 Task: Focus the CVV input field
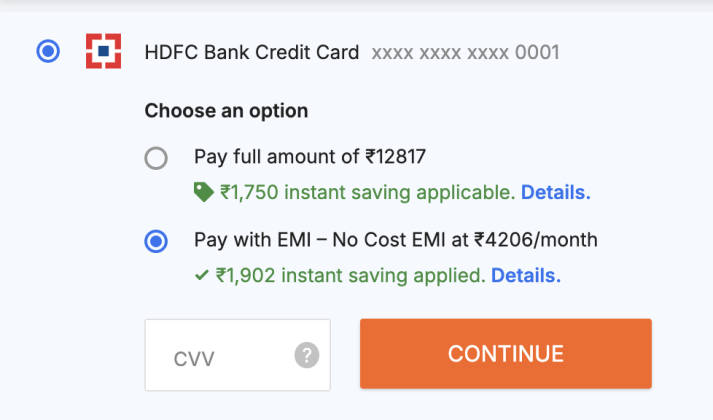pyautogui.click(x=225, y=355)
